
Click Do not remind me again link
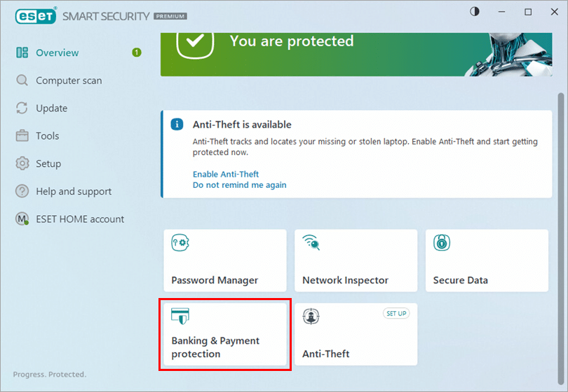tap(239, 185)
